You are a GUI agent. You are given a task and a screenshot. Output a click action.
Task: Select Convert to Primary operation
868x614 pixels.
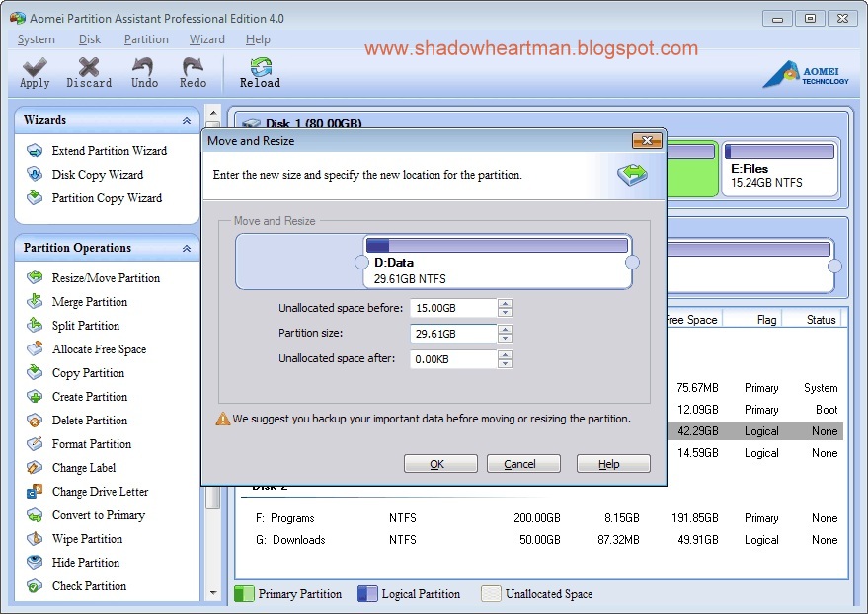[99, 515]
